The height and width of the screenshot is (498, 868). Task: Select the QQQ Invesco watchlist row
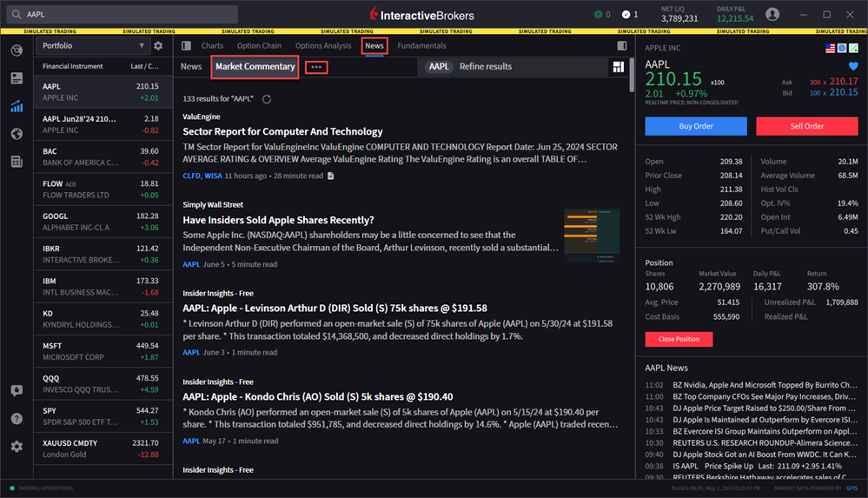[103, 384]
